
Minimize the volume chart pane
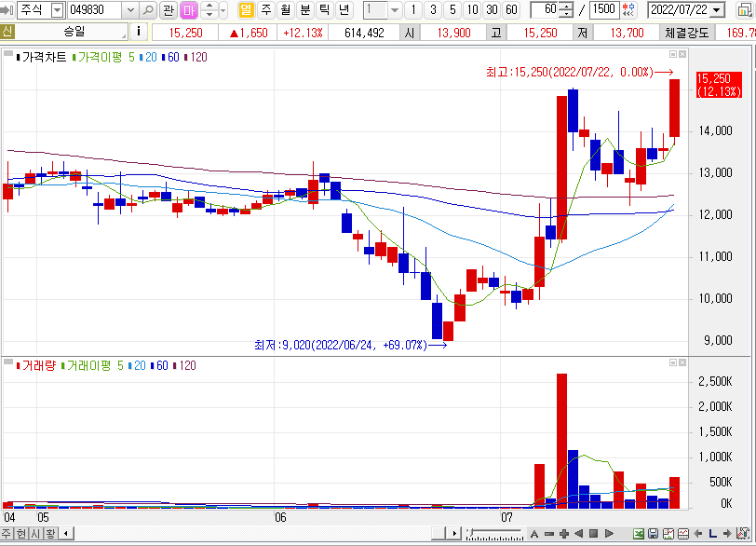673,362
